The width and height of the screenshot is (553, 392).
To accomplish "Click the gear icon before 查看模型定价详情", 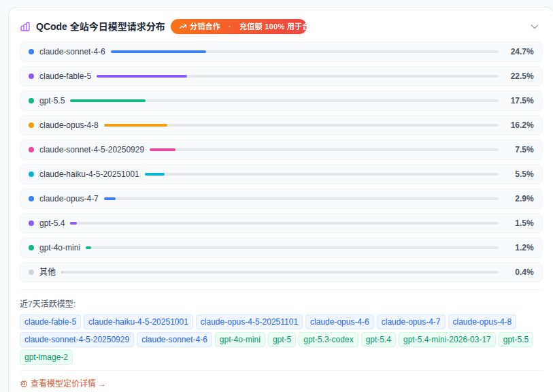I will [x=24, y=384].
